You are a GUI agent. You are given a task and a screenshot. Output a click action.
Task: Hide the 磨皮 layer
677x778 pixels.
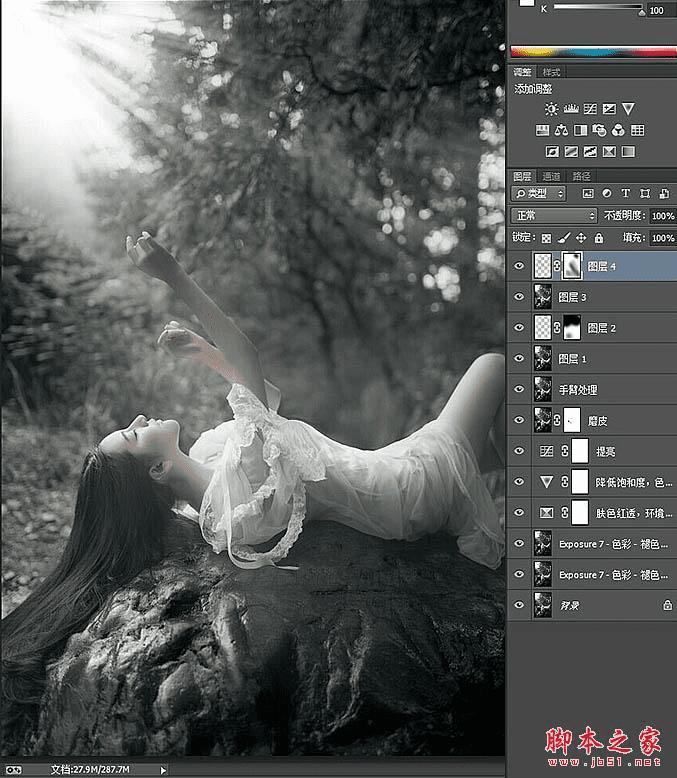click(x=519, y=420)
